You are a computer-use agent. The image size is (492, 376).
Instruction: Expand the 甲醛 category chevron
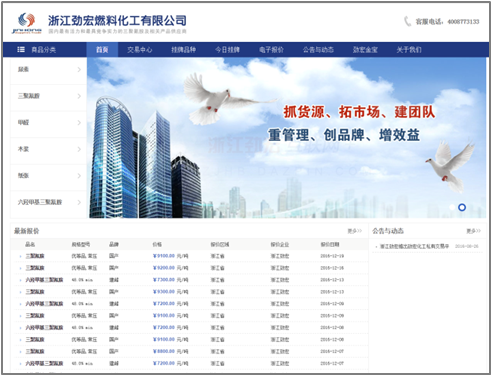coord(79,123)
